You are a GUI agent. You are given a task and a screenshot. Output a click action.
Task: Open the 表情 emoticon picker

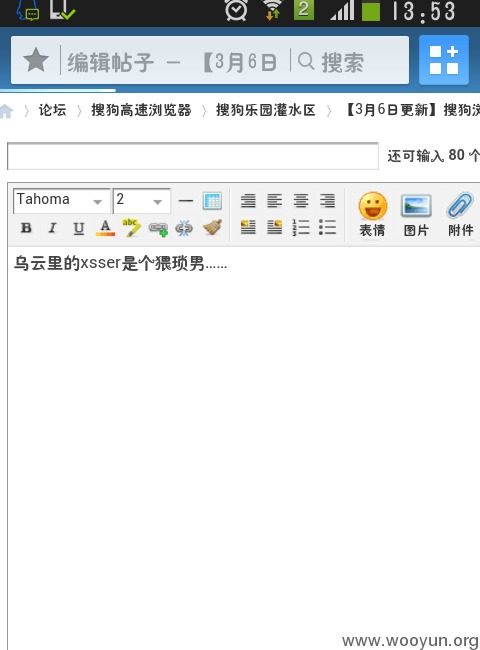click(x=372, y=214)
